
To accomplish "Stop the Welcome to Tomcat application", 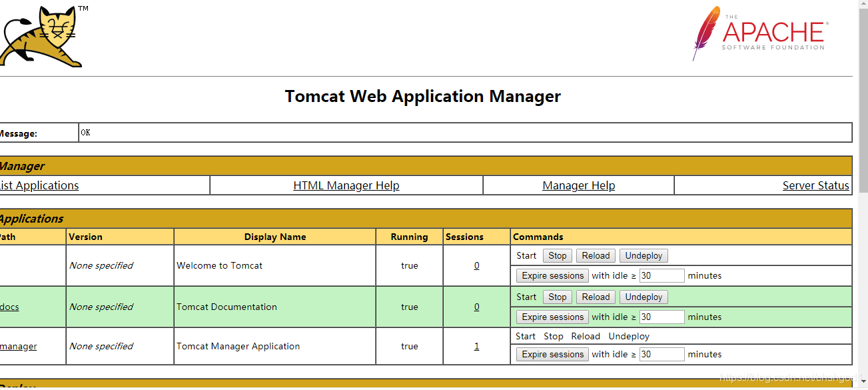I will coord(557,255).
